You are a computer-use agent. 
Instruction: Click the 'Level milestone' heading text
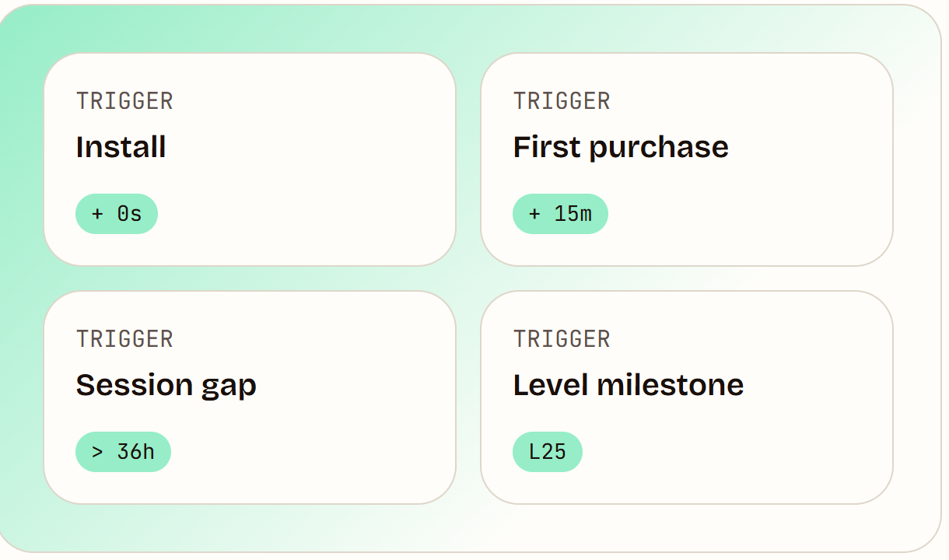(x=629, y=385)
